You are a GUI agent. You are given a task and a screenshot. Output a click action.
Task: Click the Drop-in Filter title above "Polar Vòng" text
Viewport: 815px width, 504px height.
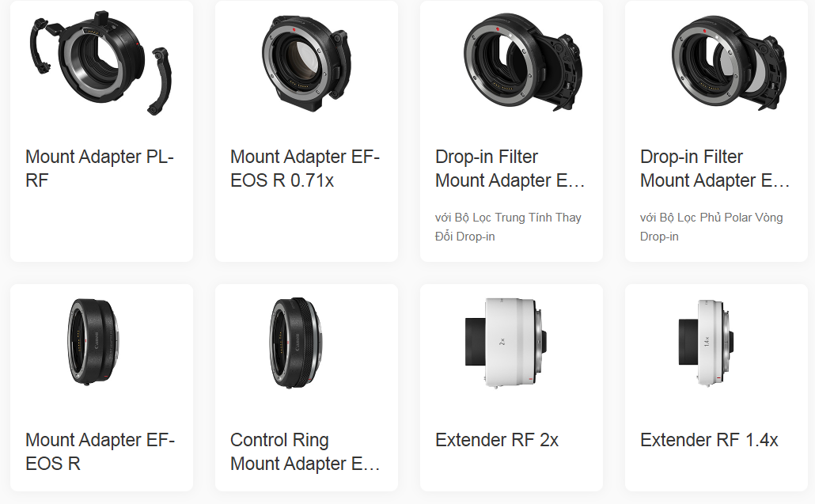[x=715, y=169]
